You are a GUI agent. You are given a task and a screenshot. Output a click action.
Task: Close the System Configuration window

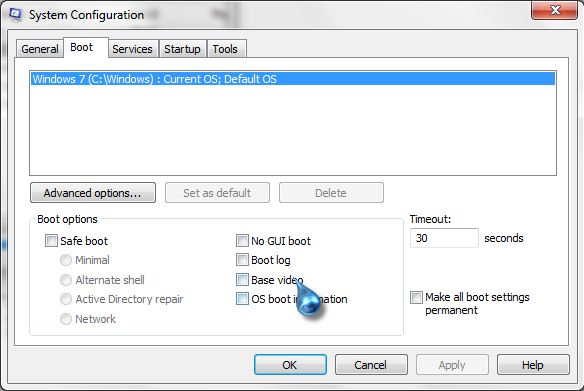[x=554, y=10]
